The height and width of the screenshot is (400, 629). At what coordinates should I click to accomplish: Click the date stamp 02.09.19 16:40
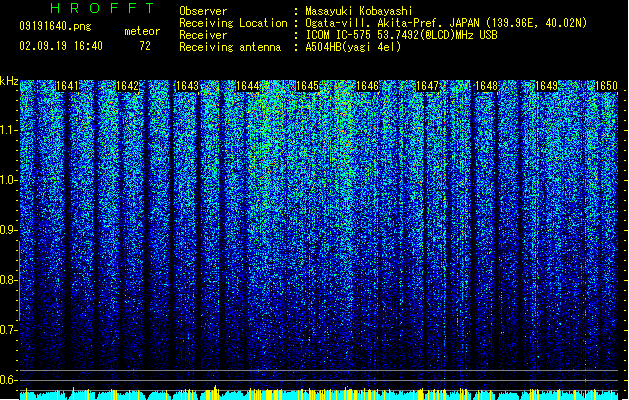click(x=61, y=46)
